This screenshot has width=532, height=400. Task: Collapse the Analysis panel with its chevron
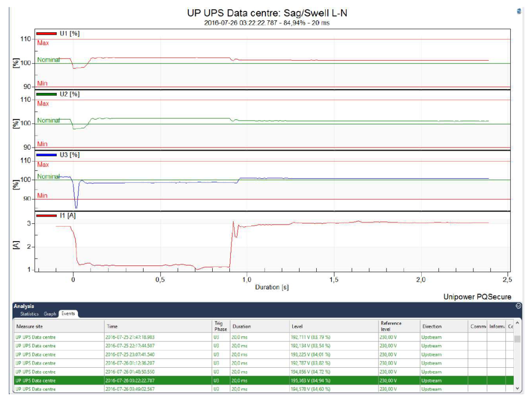point(518,306)
